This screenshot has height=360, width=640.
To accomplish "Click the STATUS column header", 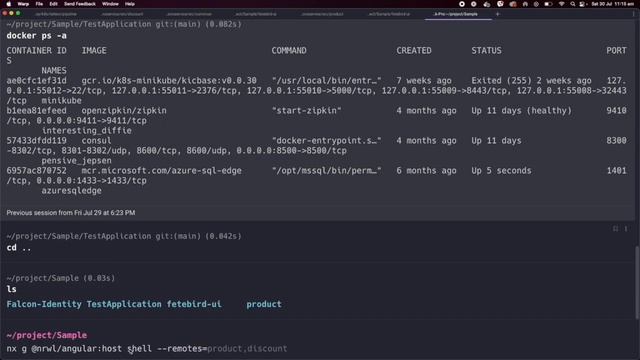I will (487, 51).
